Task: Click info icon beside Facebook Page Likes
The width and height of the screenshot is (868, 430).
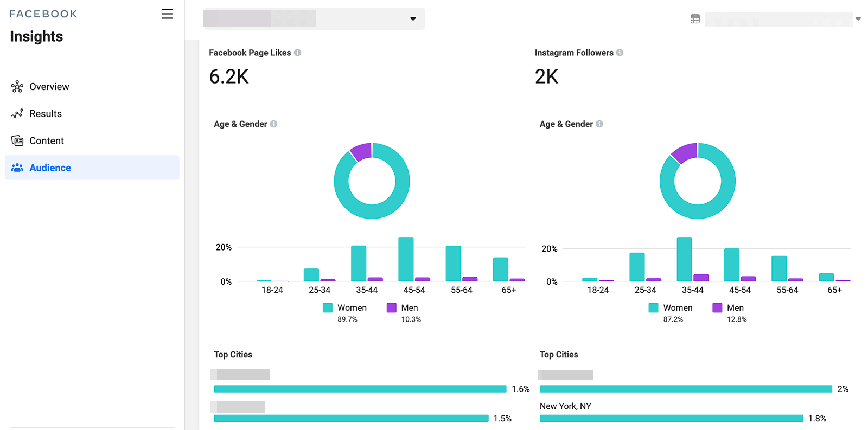Action: click(x=297, y=53)
